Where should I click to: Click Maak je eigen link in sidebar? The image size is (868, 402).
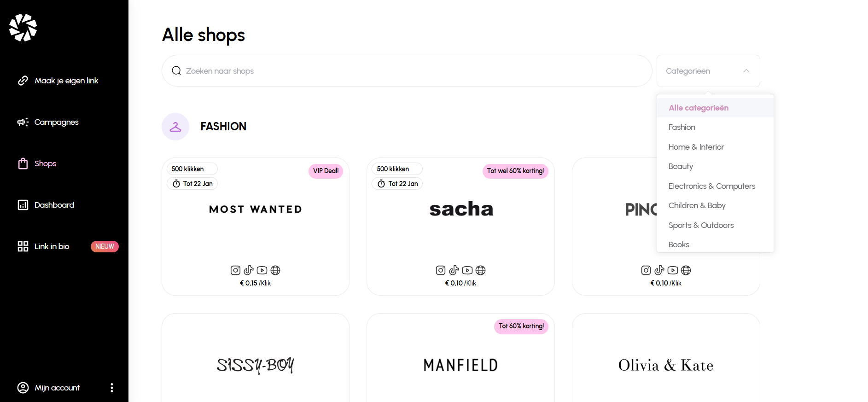pos(66,81)
